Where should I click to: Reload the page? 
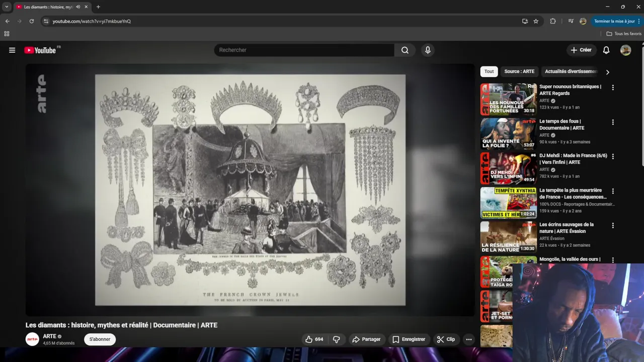pyautogui.click(x=31, y=21)
